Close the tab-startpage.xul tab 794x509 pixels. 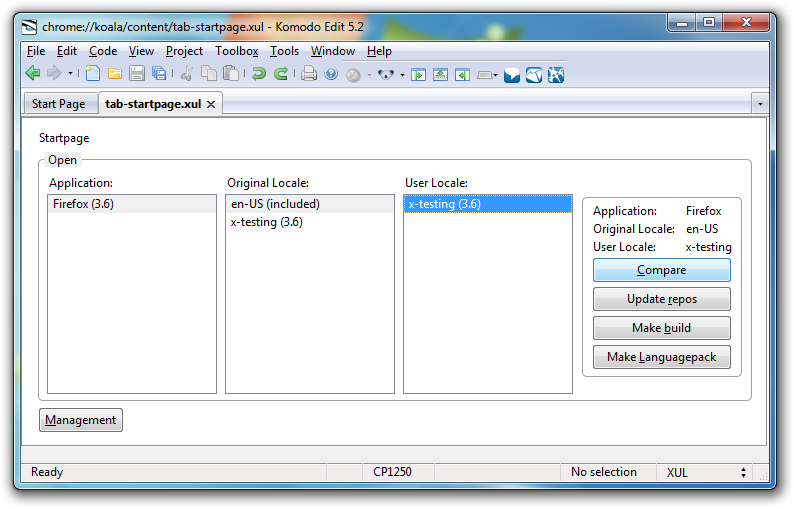coord(211,104)
